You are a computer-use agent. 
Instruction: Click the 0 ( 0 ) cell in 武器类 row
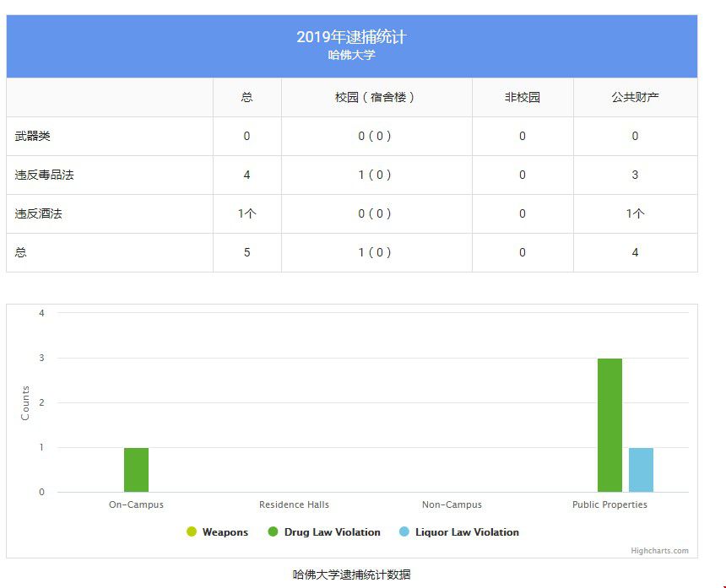point(375,136)
